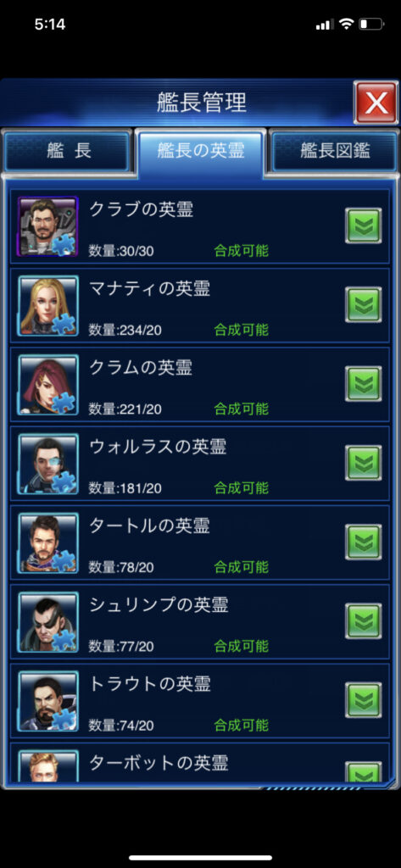The width and height of the screenshot is (401, 868).
Task: Expand the トラウトの英霊 green arrow button
Action: (364, 700)
